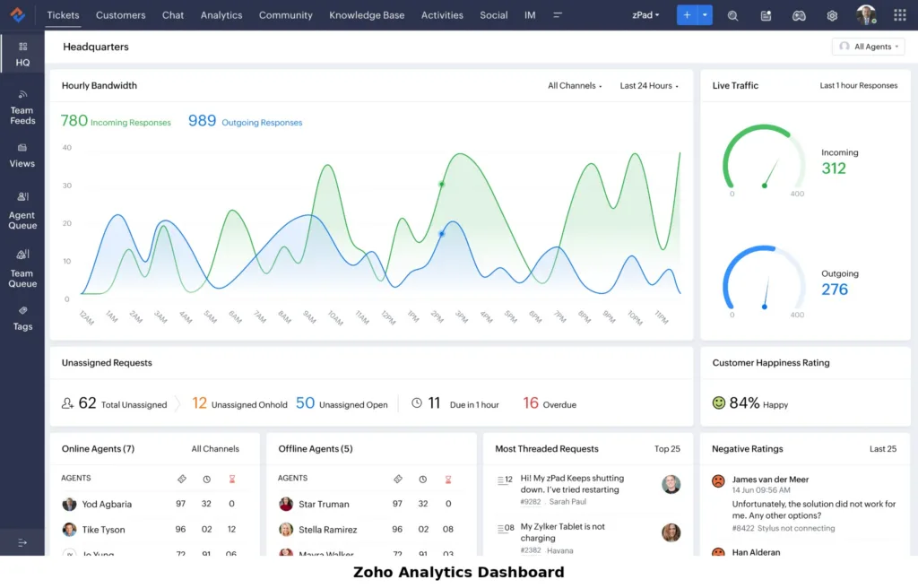Click 780 Incoming Responses value
Viewport: 918px width, 588px height.
(74, 120)
